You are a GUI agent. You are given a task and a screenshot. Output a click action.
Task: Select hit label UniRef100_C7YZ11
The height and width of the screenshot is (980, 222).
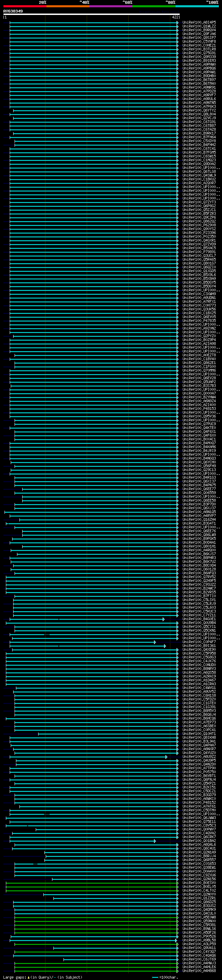pos(199,615)
